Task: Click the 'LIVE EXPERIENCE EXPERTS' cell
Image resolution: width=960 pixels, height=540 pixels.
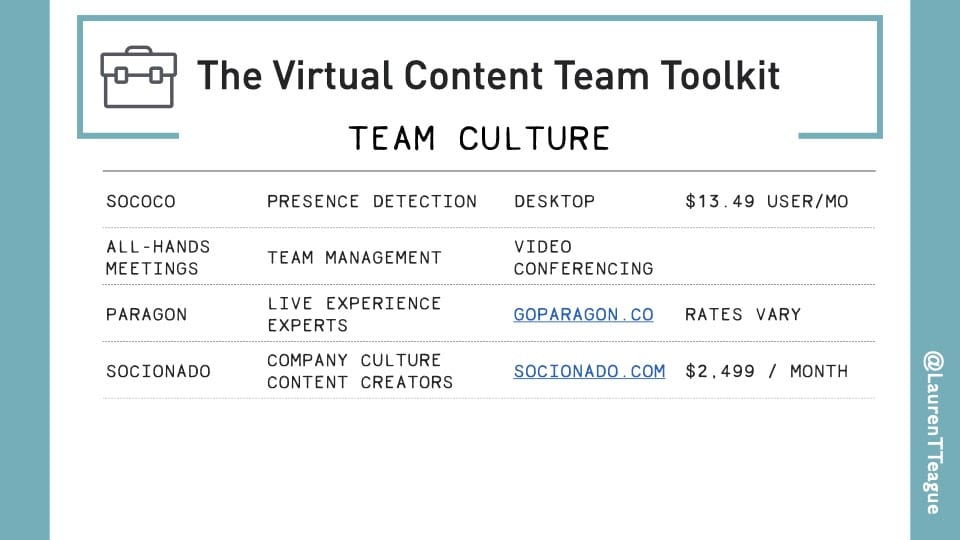Action: [354, 315]
